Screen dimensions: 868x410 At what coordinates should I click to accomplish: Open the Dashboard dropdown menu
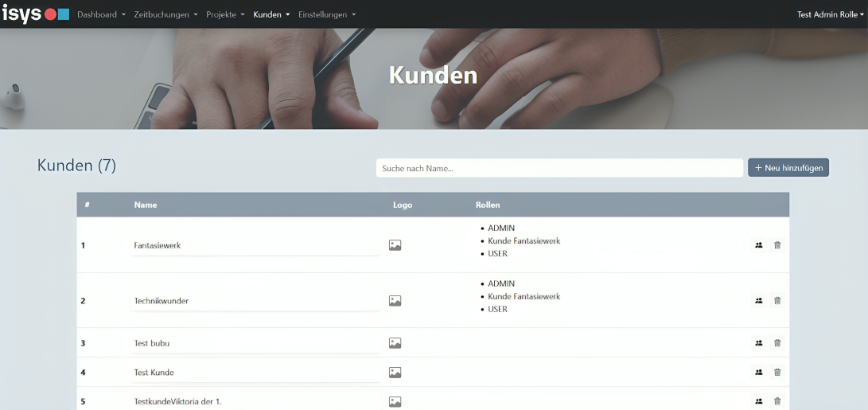(101, 14)
